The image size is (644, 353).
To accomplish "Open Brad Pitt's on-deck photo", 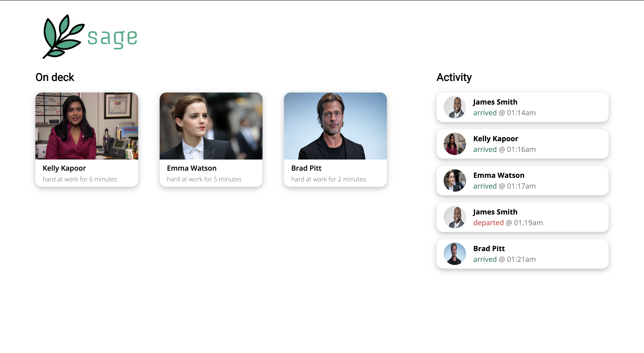I will point(335,126).
